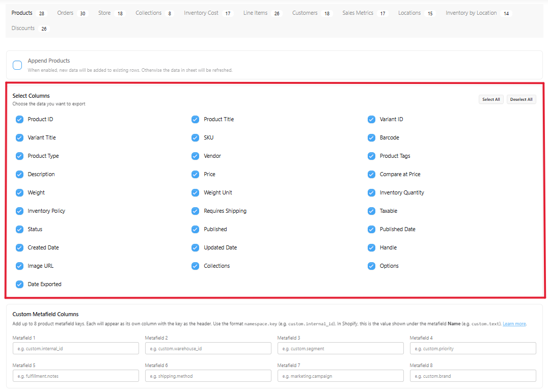Screen dimensions: 548x392
Task: Uncheck the Requires Shipping column
Action: [x=196, y=211]
